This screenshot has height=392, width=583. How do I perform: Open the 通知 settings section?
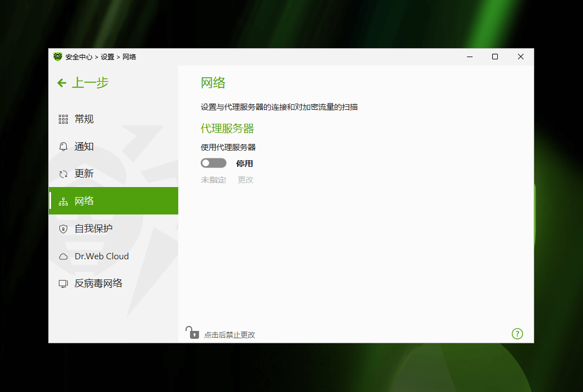[x=113, y=147]
